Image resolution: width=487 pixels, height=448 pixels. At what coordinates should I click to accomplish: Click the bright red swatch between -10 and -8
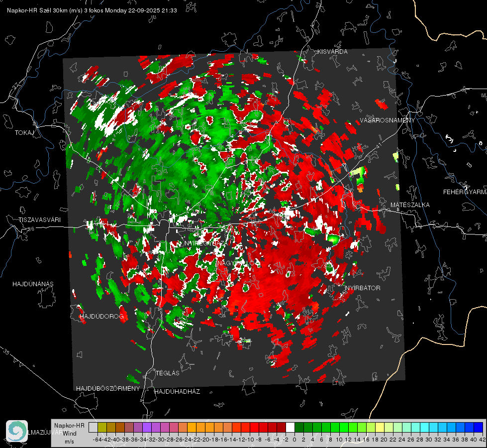pos(254,427)
